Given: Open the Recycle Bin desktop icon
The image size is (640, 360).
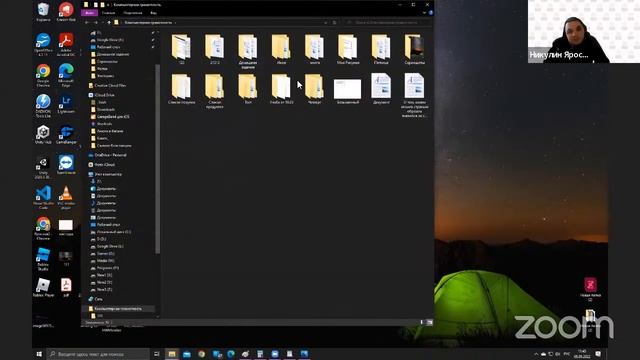Looking at the screenshot, I should coord(43,11).
